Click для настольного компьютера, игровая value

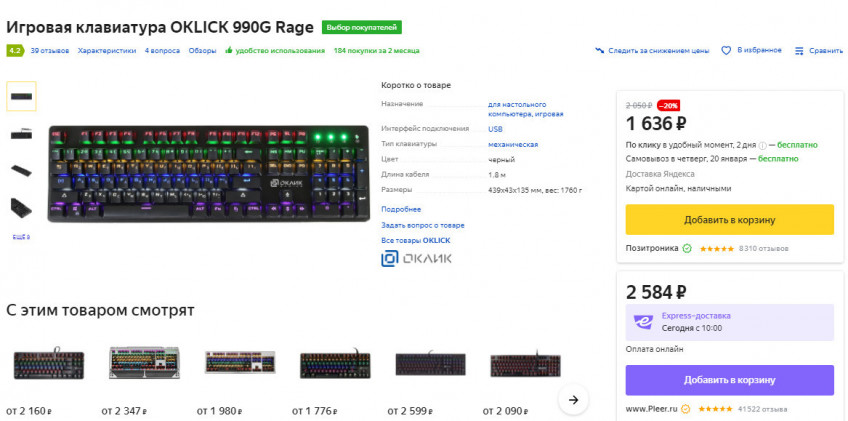[x=526, y=109]
